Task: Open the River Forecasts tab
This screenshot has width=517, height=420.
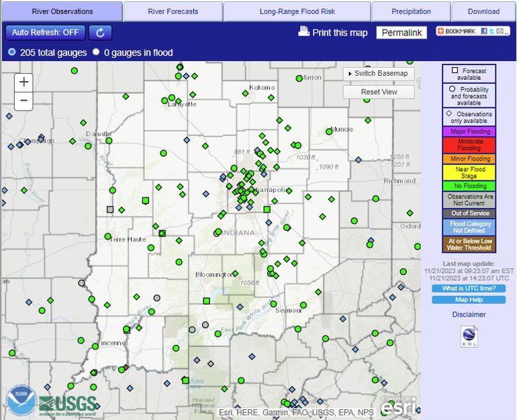Action: [x=173, y=11]
